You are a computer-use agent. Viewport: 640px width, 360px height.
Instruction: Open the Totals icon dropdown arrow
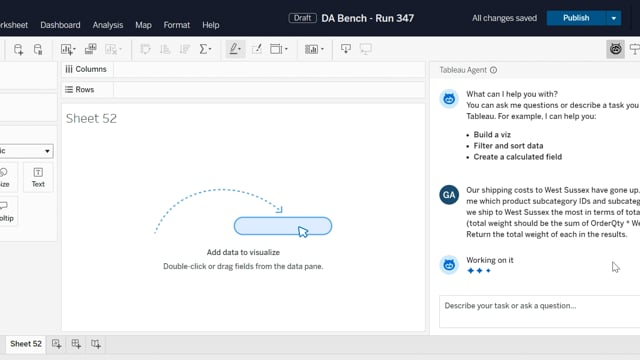(210, 49)
